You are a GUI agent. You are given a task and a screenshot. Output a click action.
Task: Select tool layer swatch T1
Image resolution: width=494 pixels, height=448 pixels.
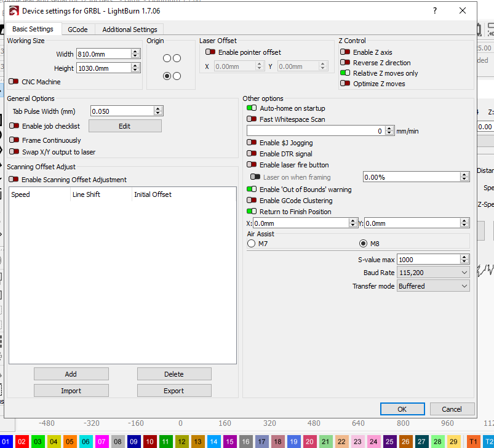(x=473, y=442)
